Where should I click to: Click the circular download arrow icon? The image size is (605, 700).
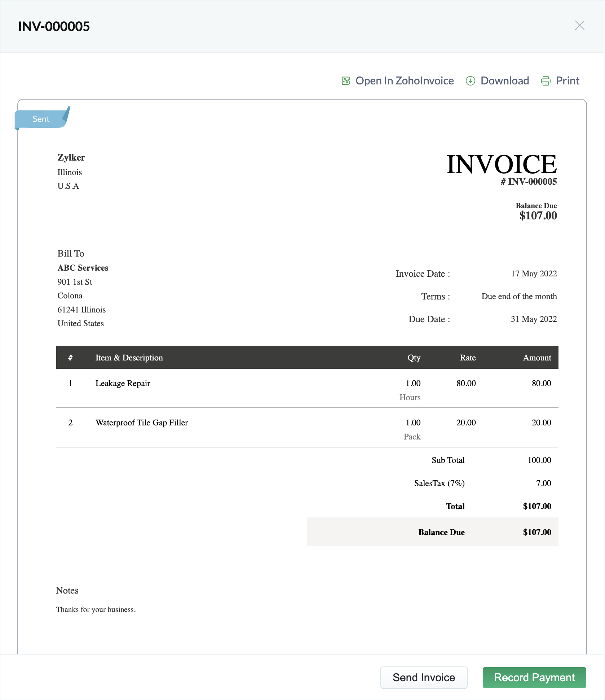point(470,81)
